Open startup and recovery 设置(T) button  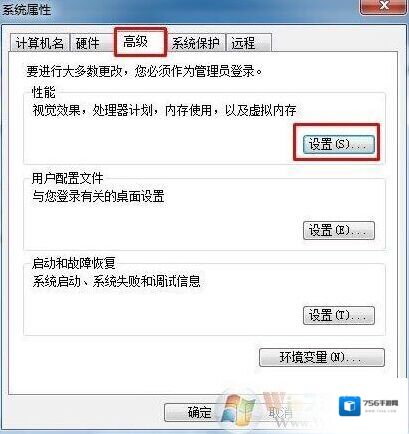339,315
